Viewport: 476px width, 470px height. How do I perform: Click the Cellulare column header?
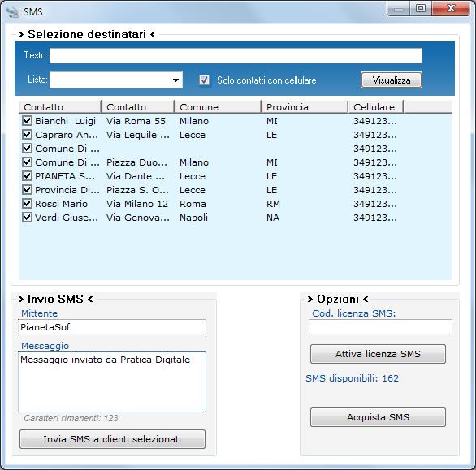pyautogui.click(x=376, y=107)
